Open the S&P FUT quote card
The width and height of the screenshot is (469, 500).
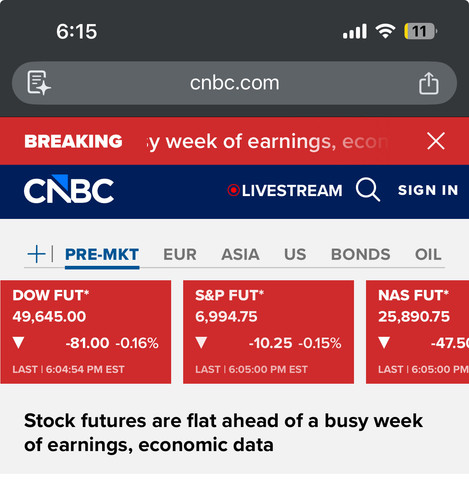[x=268, y=332]
